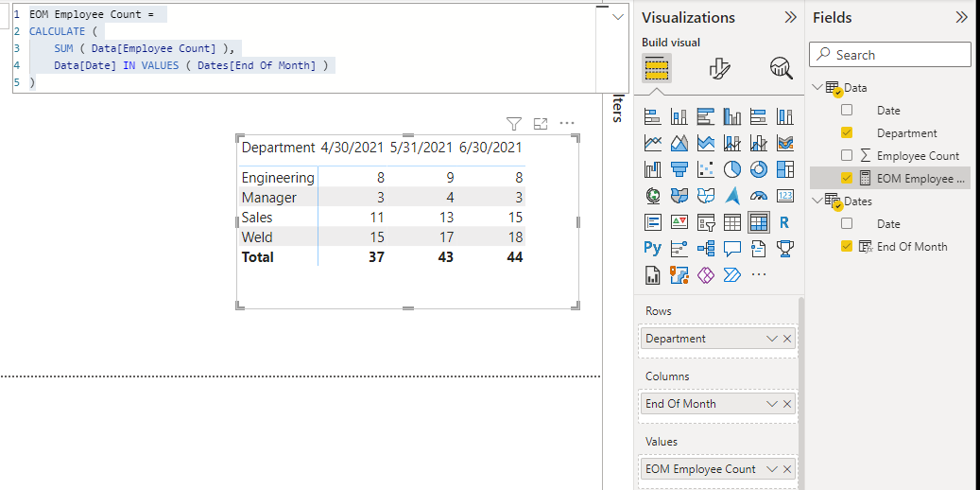
Task: Select the Power Apps visual
Action: [x=706, y=274]
